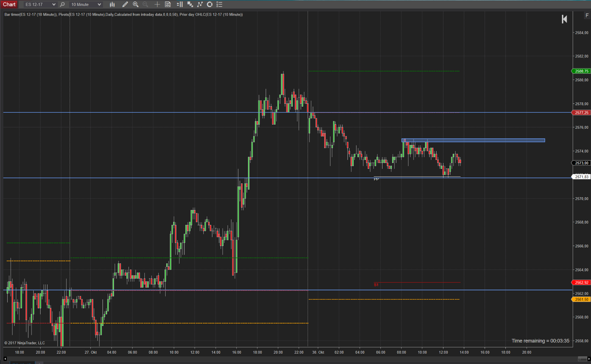Open the ES 12-17 instrument dropdown

tap(40, 4)
